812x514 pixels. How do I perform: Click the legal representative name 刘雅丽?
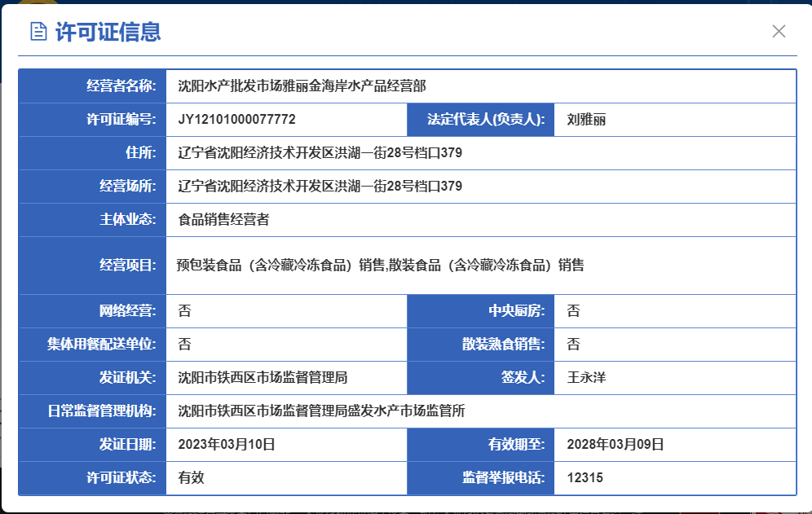586,120
